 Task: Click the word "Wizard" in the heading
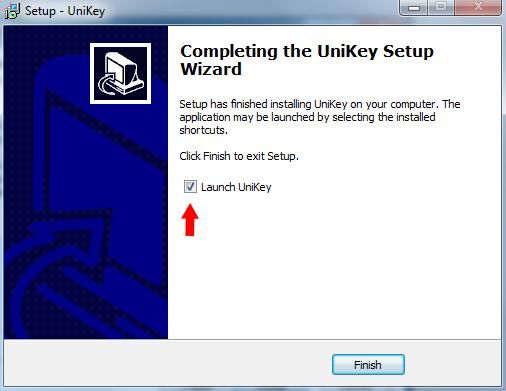211,69
